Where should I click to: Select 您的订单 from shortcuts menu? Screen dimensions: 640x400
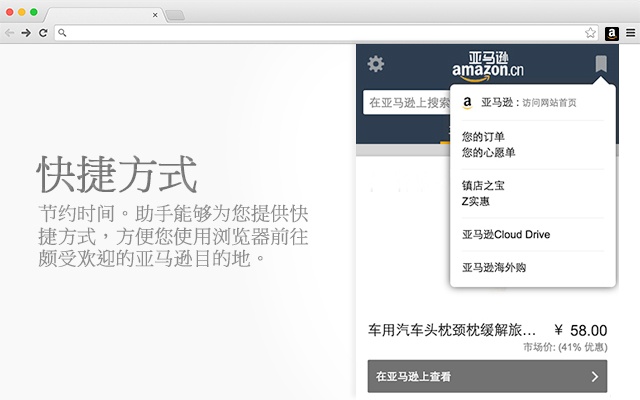tap(483, 136)
